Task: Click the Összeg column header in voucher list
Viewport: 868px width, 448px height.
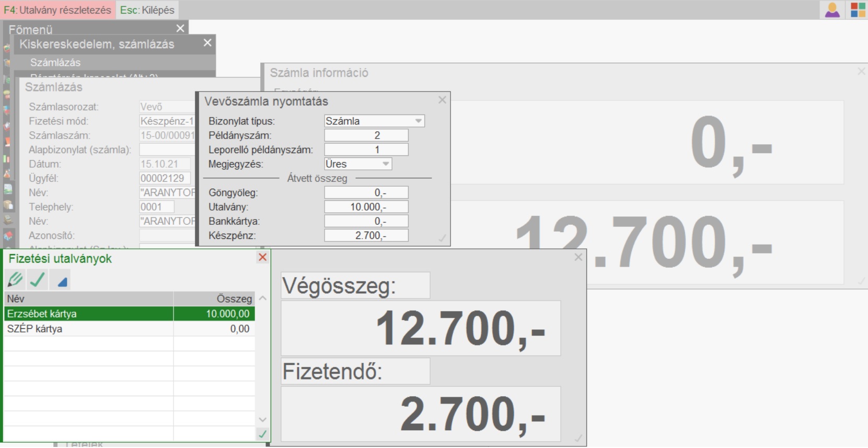Action: 214,298
